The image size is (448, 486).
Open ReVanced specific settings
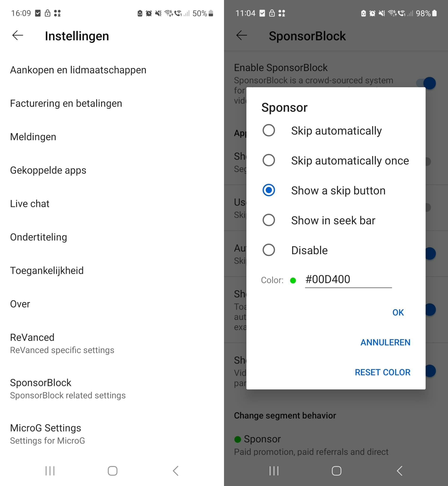(62, 343)
